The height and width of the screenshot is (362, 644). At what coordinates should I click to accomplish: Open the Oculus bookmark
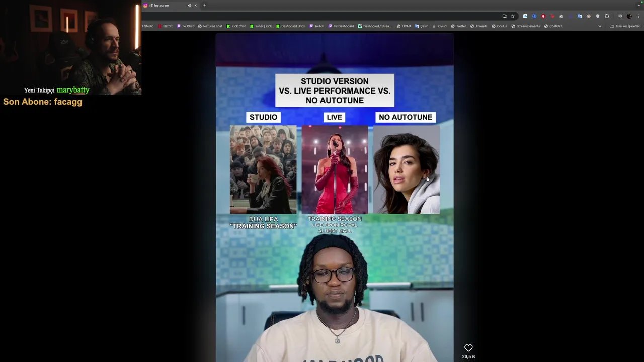point(499,26)
